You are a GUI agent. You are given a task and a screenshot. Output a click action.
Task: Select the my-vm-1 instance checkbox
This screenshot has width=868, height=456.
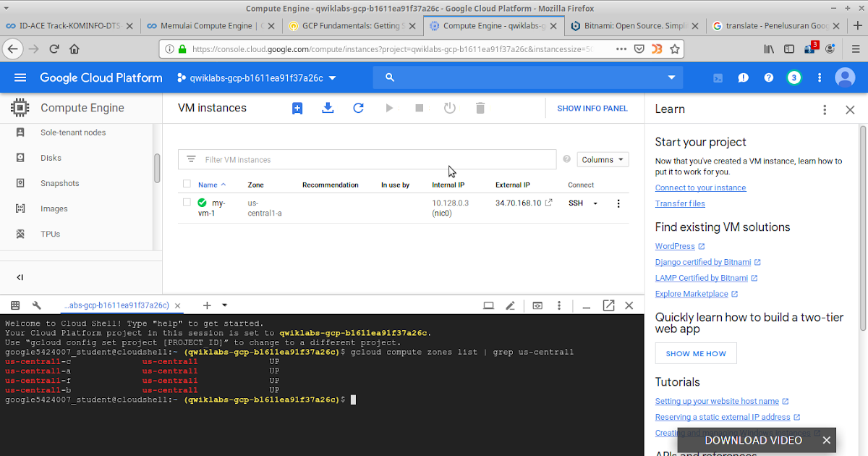coord(187,202)
